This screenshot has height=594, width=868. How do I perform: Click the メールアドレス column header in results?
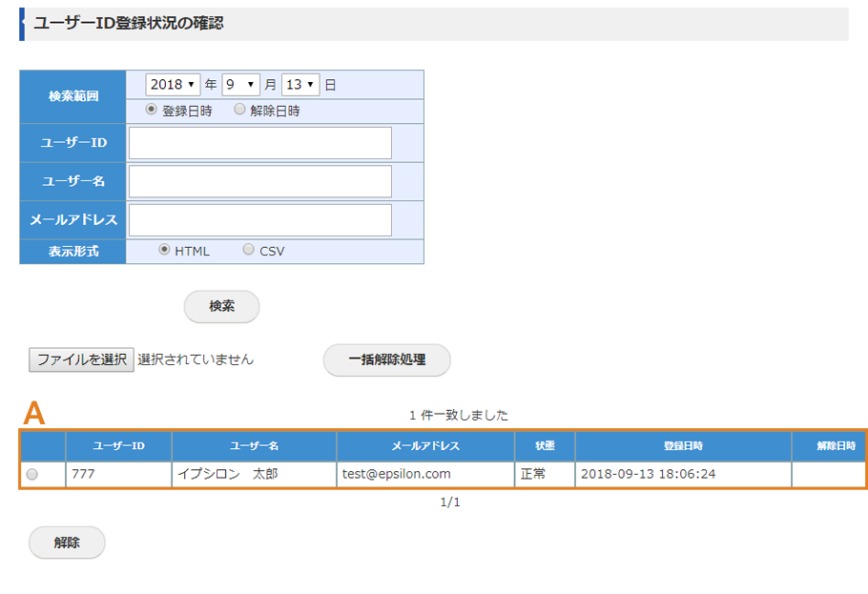425,446
